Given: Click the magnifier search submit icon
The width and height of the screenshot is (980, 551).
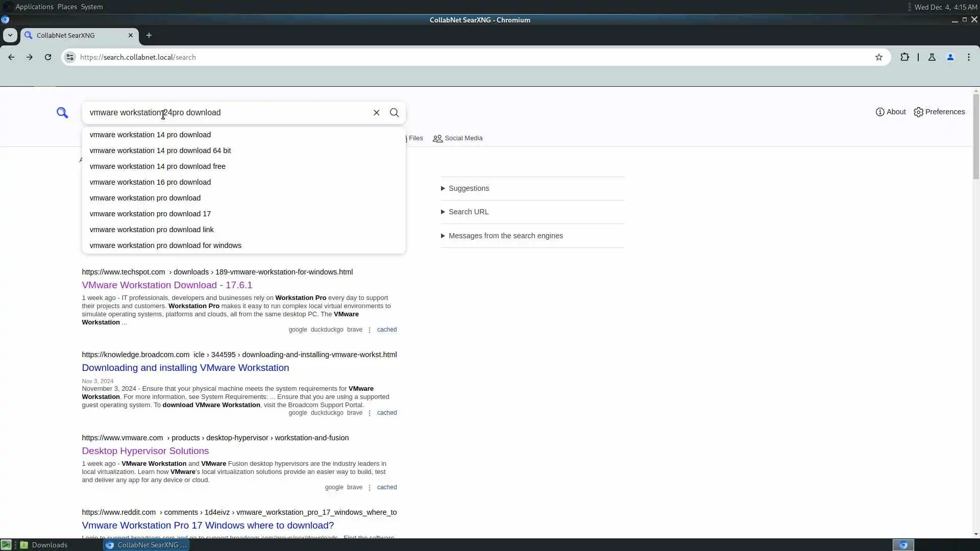Looking at the screenshot, I should pyautogui.click(x=394, y=113).
